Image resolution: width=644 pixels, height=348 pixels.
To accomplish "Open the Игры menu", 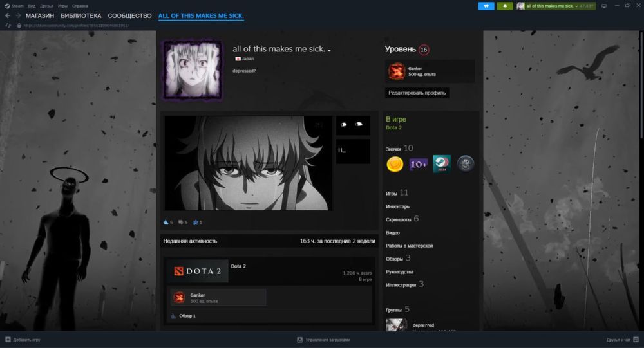I will click(62, 6).
